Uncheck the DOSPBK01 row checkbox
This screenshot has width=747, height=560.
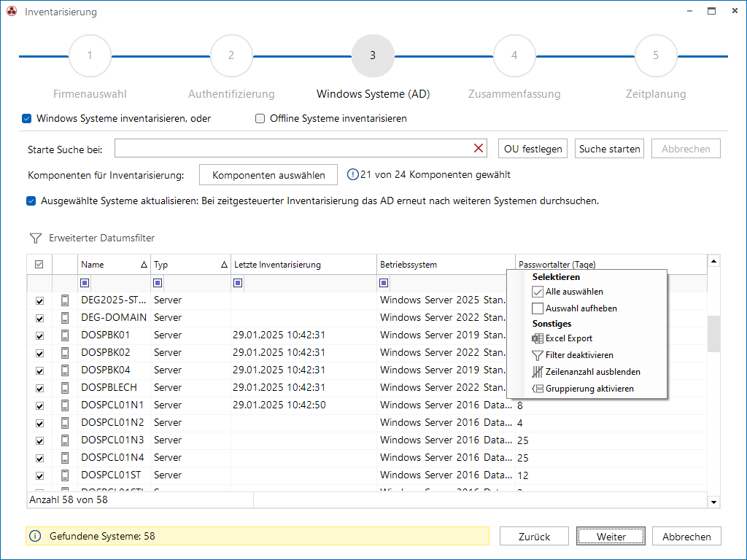pos(39,335)
